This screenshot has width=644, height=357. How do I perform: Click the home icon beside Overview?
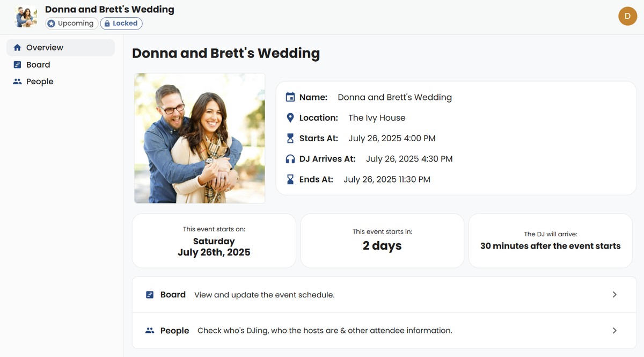17,48
